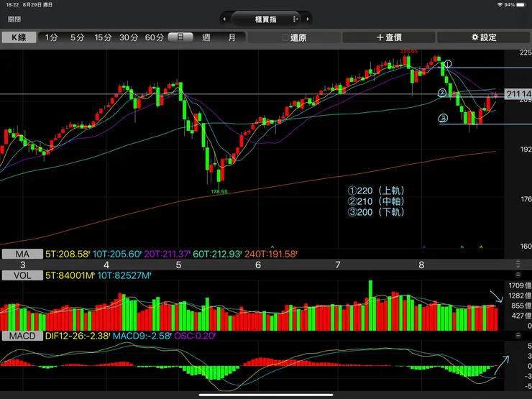The width and height of the screenshot is (532, 399).
Task: Open the MA indicator selector
Action: pos(22,254)
